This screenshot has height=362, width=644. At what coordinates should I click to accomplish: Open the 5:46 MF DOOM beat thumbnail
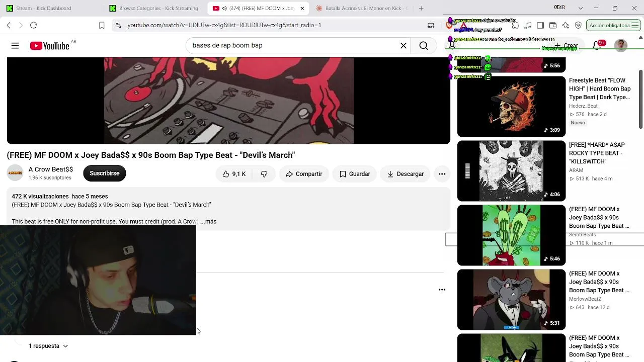pyautogui.click(x=511, y=235)
